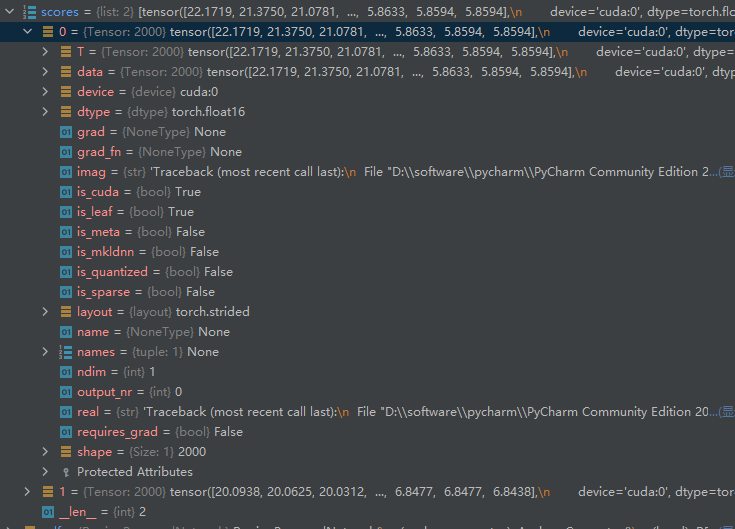The height and width of the screenshot is (529, 735).
Task: Click the primitive icon beside grad_fn
Action: [x=66, y=152]
